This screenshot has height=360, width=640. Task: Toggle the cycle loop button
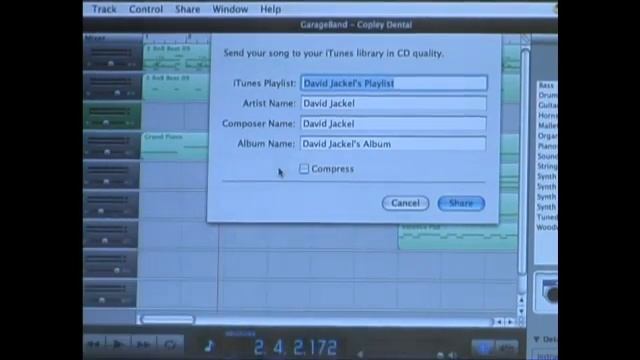[170, 345]
